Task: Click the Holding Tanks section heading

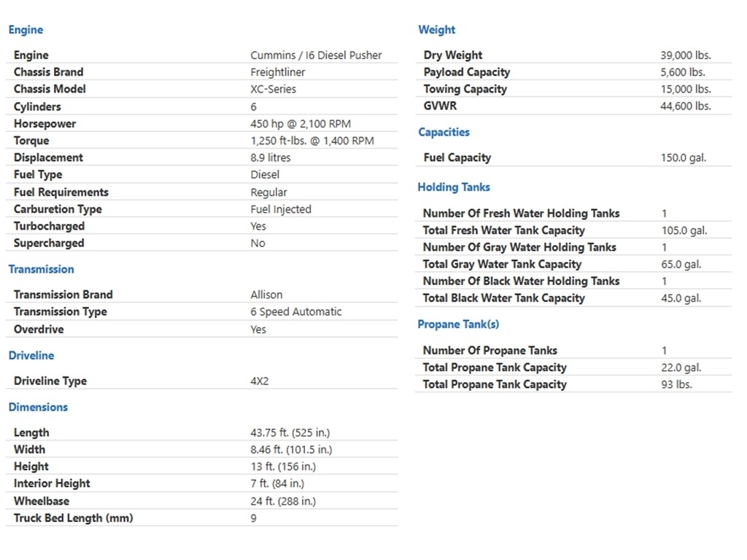Action: pyautogui.click(x=454, y=187)
